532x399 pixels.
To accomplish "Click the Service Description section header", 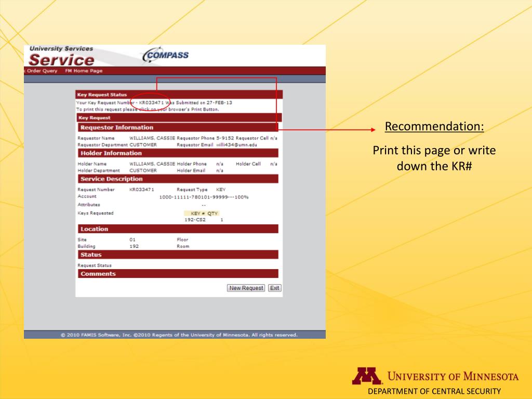I will pos(178,179).
